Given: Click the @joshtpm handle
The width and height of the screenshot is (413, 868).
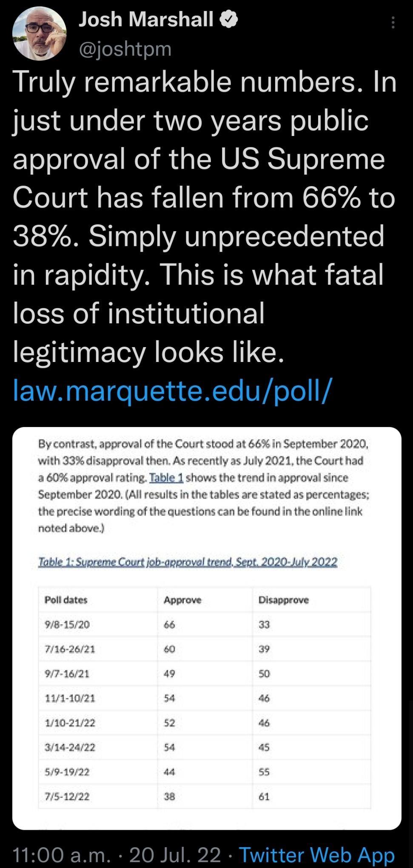Looking at the screenshot, I should pyautogui.click(x=124, y=49).
